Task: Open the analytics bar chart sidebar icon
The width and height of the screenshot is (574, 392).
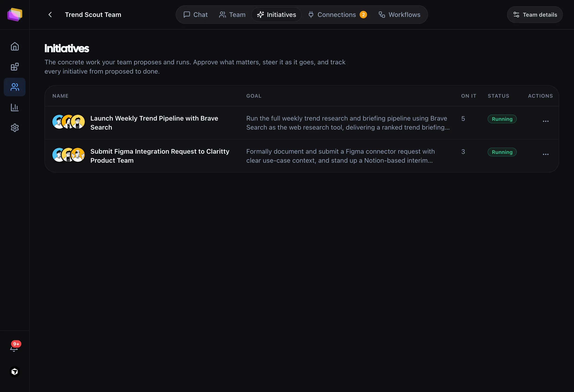Action: click(15, 107)
